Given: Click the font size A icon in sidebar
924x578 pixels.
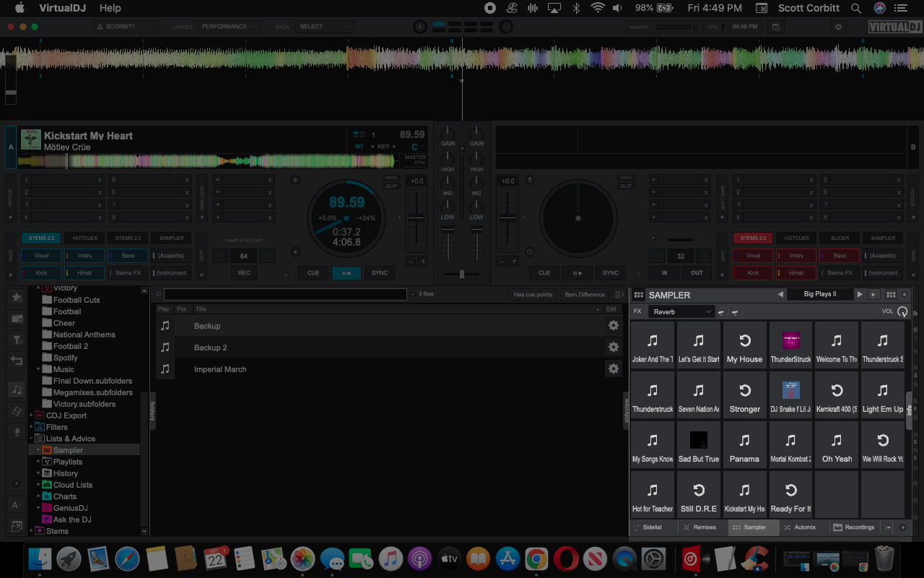Looking at the screenshot, I should coord(17,504).
